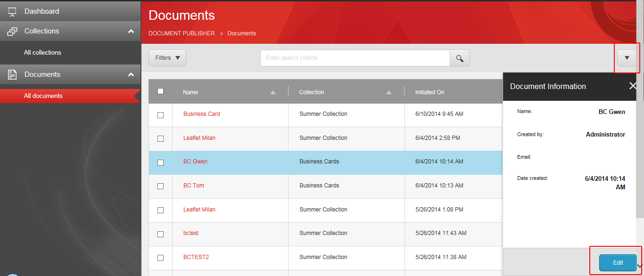The width and height of the screenshot is (644, 276).
Task: Collapse the Collections sidebar section
Action: (x=131, y=32)
